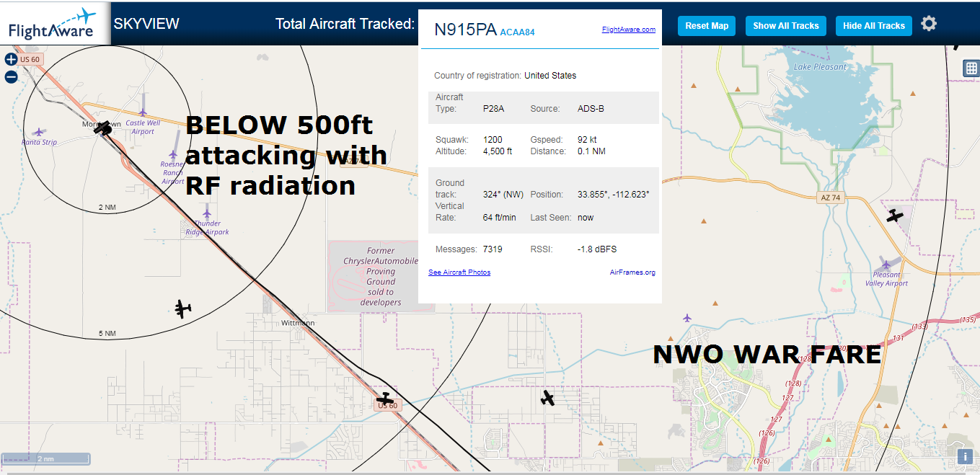
Task: Select the aircraft icon near AZ 74
Action: click(895, 215)
